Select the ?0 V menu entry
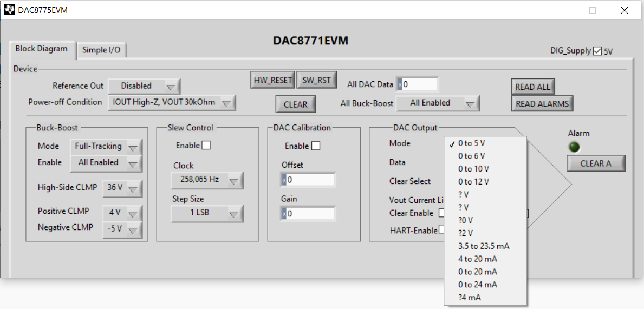Image resolution: width=644 pixels, height=309 pixels. click(x=485, y=220)
